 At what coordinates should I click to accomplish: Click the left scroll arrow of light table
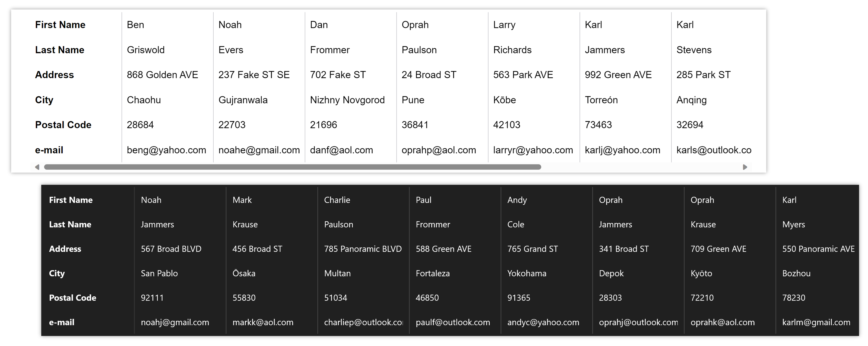37,167
